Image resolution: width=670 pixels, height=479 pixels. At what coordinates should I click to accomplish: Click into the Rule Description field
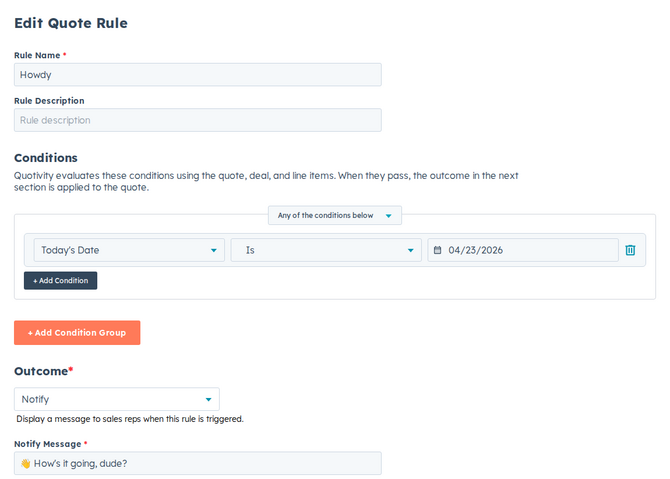(x=198, y=120)
